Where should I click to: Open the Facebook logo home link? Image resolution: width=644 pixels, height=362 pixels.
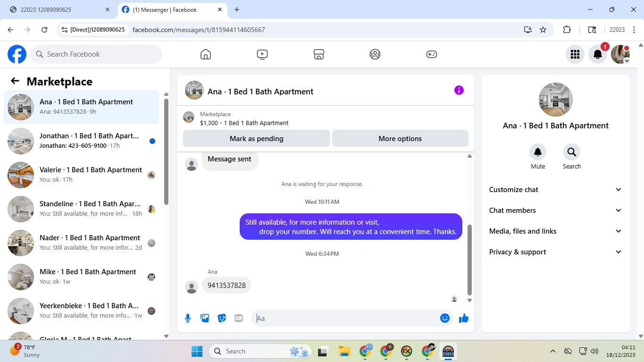click(x=17, y=54)
